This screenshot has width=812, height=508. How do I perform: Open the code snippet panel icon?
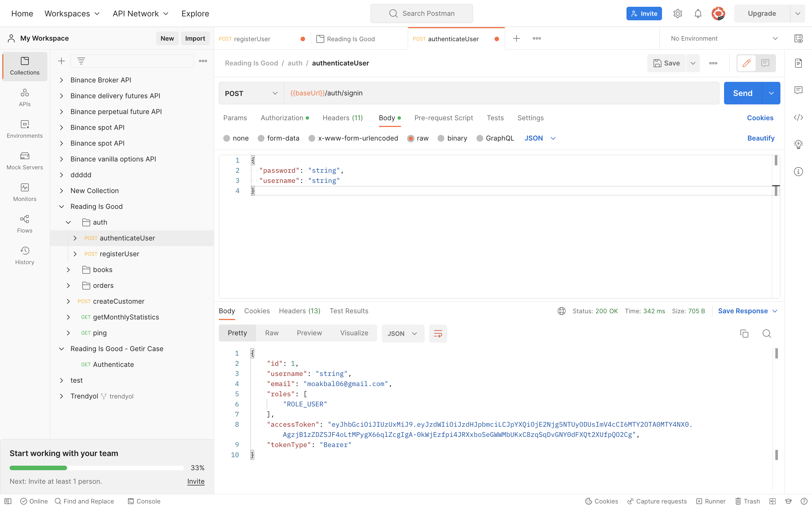click(x=798, y=117)
